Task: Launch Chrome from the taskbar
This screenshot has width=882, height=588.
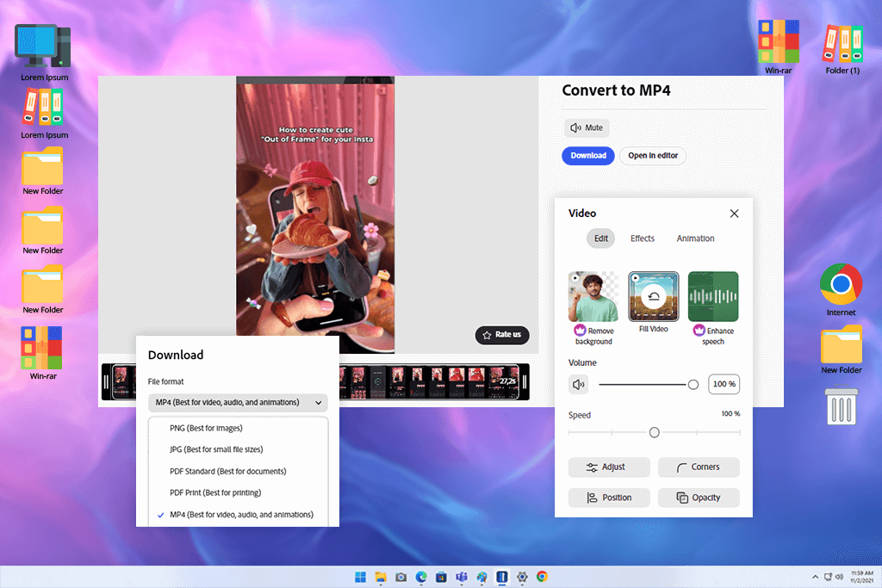Action: point(542,577)
